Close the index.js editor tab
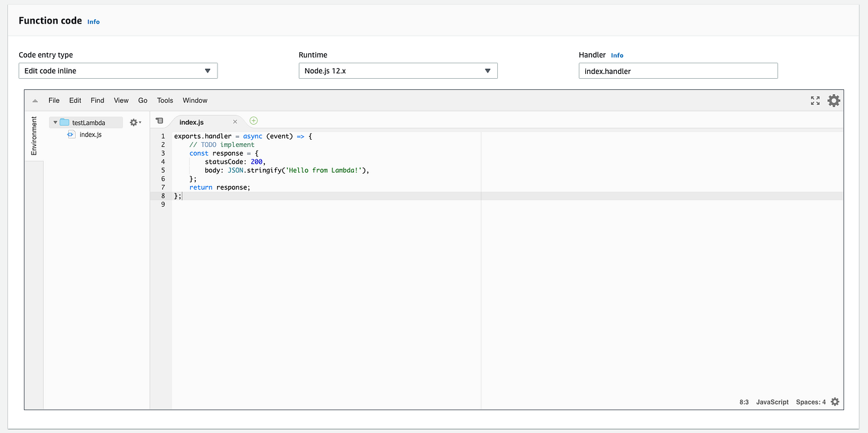 (x=234, y=122)
